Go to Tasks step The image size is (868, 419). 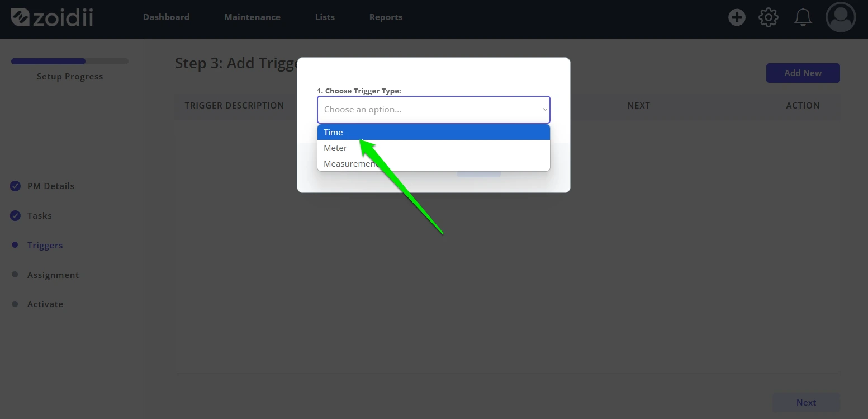click(40, 216)
